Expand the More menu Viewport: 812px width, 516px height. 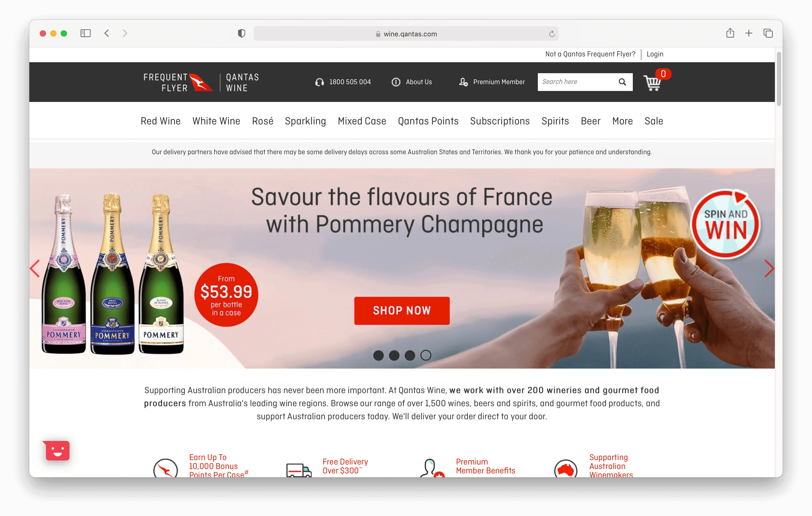[623, 121]
